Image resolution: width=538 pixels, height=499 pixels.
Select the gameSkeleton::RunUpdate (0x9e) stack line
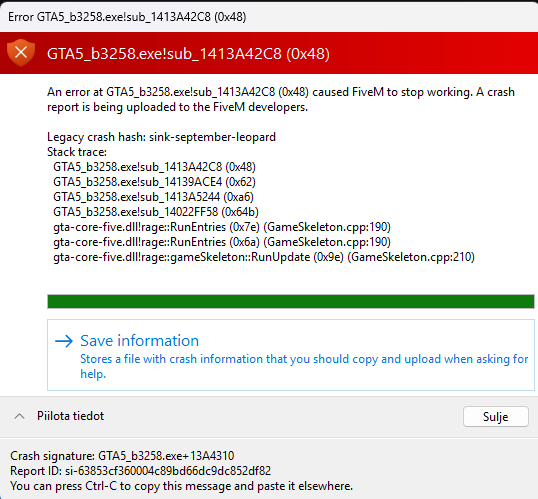[264, 257]
